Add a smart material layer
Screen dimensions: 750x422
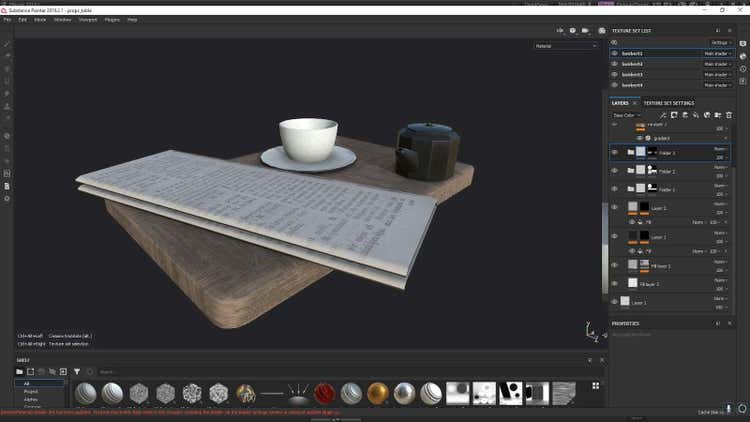[x=707, y=115]
